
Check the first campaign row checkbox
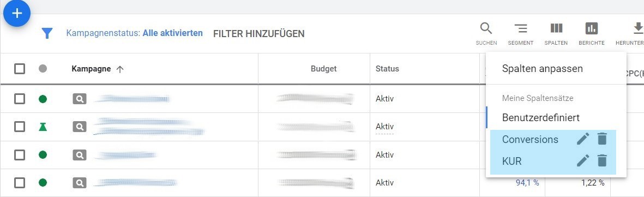(x=19, y=99)
